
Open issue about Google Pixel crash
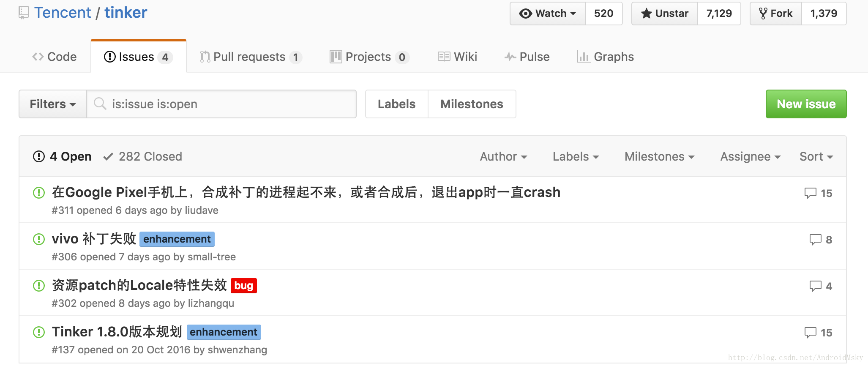pyautogui.click(x=306, y=192)
